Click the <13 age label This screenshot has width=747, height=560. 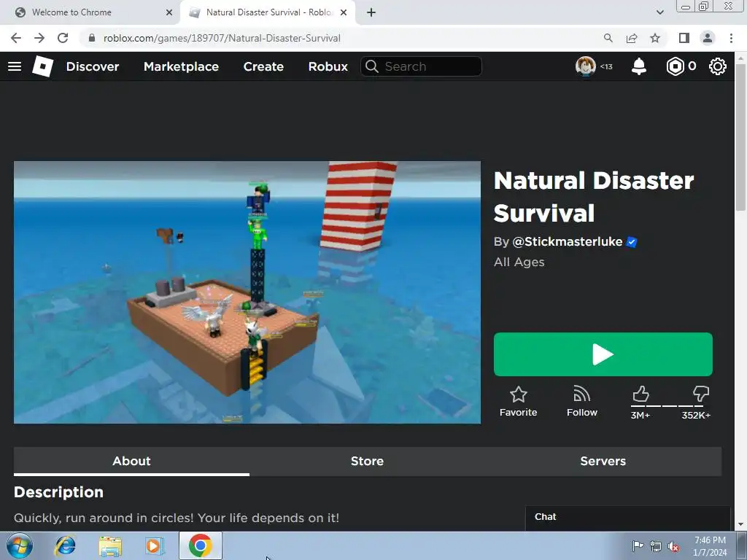click(606, 66)
